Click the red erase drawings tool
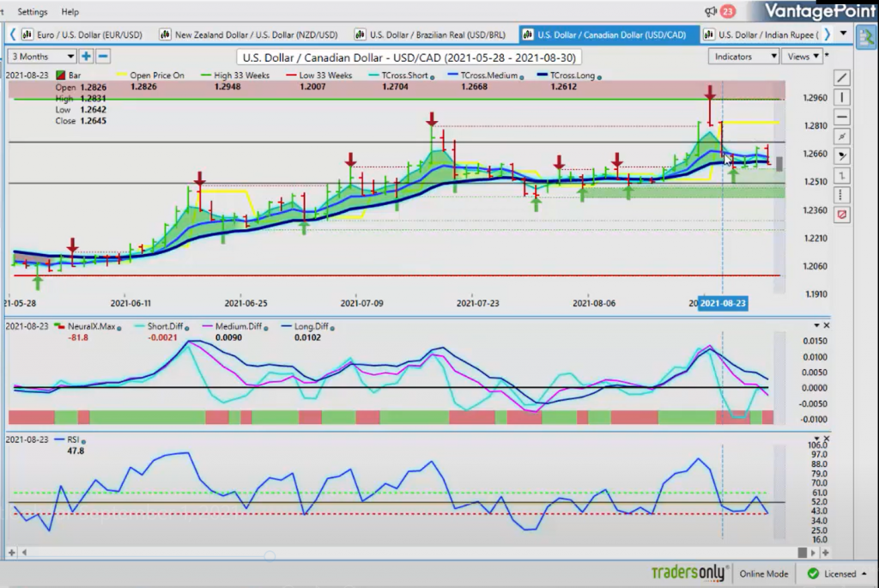The height and width of the screenshot is (588, 879). [841, 215]
